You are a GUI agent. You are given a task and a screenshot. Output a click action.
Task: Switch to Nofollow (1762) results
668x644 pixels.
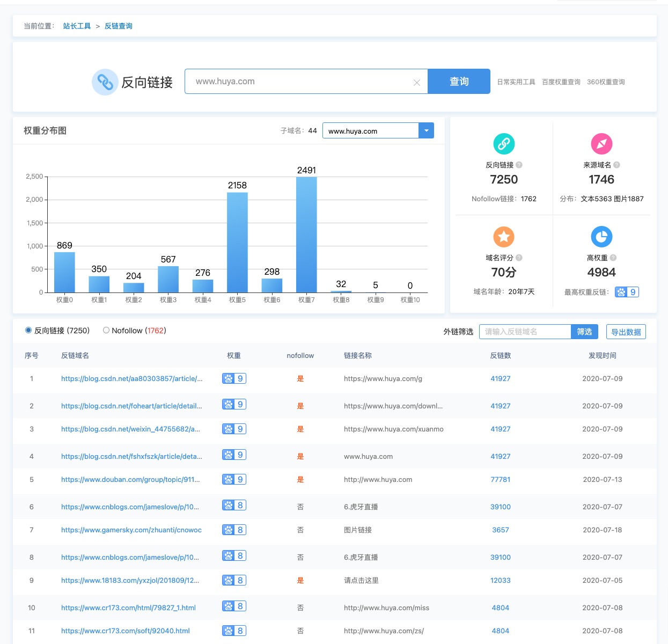106,330
